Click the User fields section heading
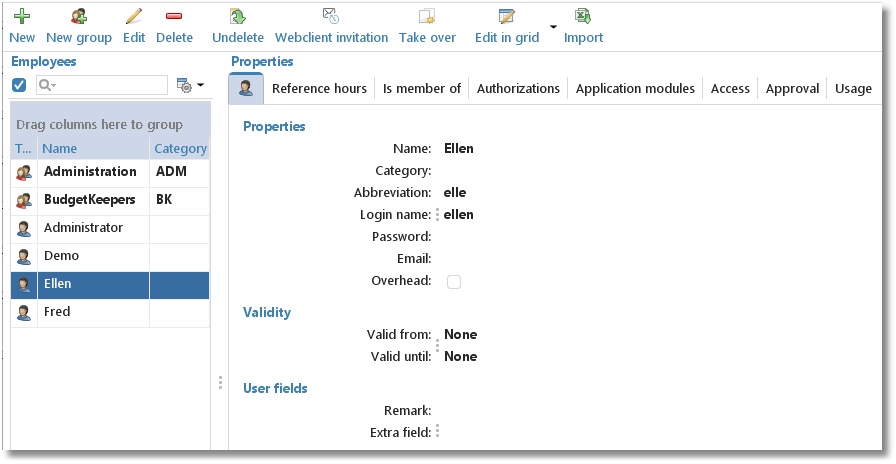The width and height of the screenshot is (896, 464). coord(275,389)
